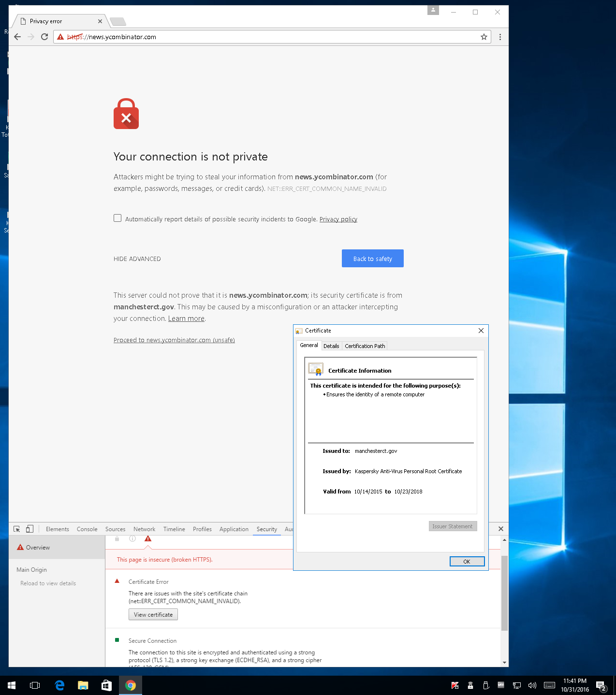Click scrollbar up arrow in DevTools
The width and height of the screenshot is (616, 695).
tap(504, 540)
